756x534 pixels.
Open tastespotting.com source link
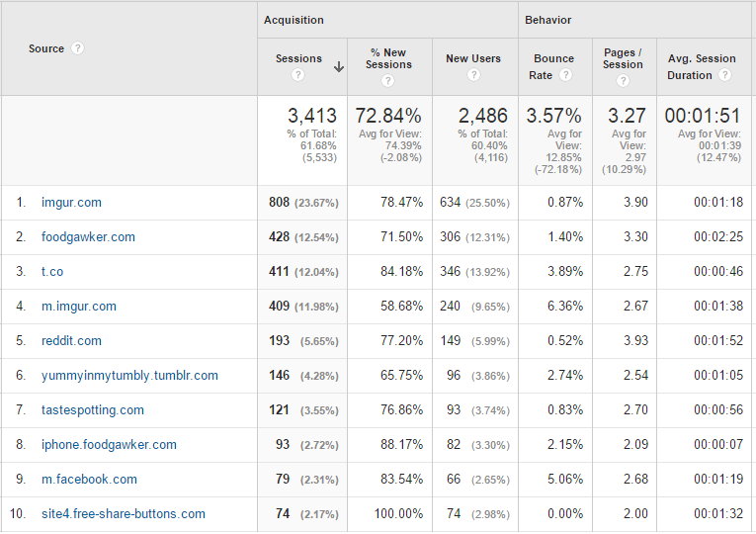click(93, 410)
